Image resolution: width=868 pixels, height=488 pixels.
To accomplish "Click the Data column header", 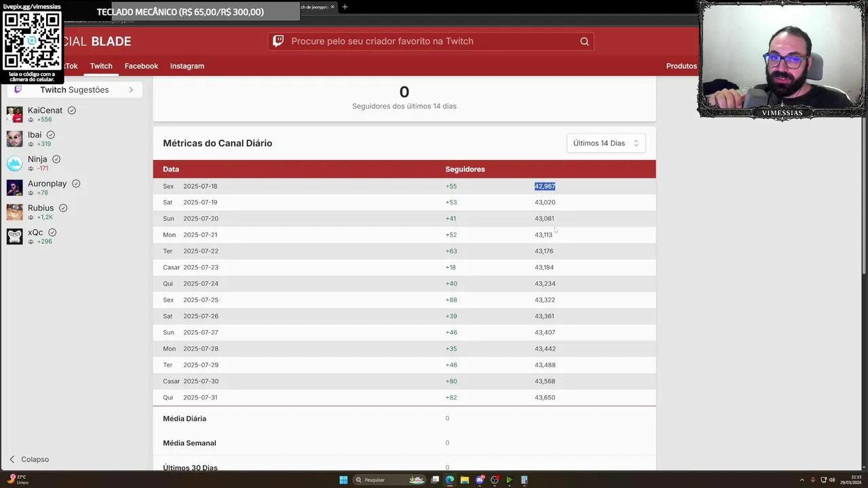I will [171, 169].
